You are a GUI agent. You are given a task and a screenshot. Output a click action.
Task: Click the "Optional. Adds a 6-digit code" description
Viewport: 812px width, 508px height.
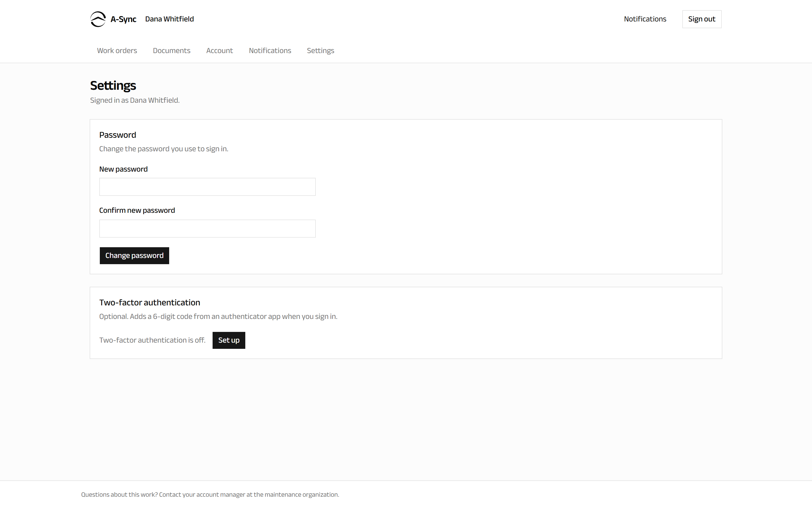point(219,316)
